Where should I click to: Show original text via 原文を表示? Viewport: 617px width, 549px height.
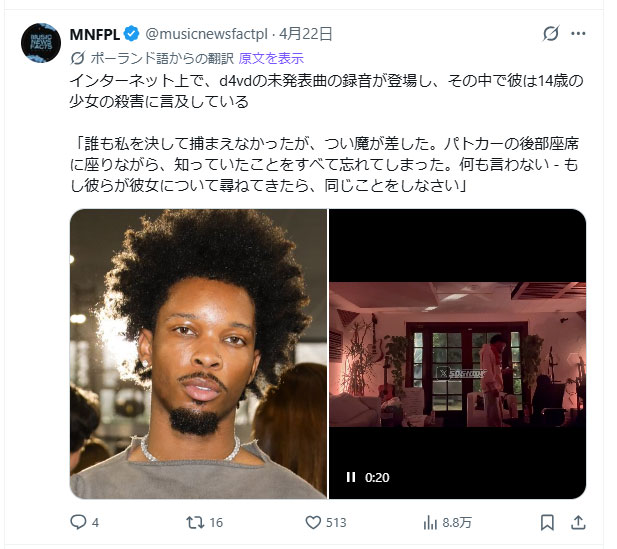pyautogui.click(x=271, y=58)
